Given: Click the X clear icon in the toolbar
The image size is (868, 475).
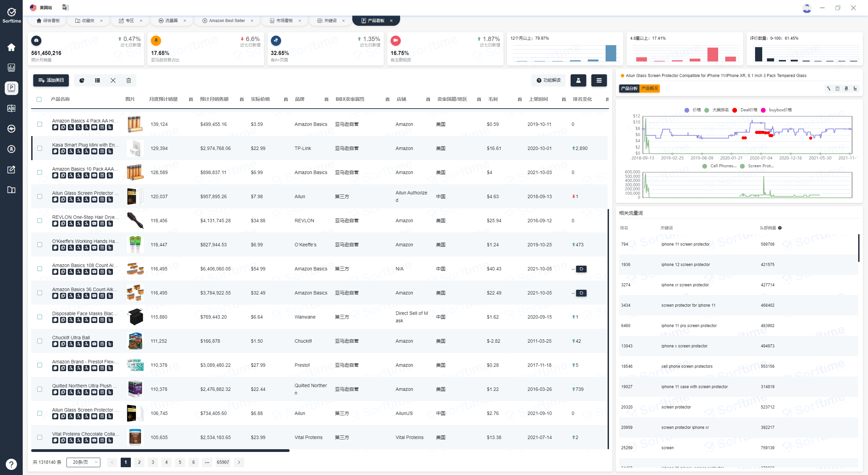Looking at the screenshot, I should coord(113,80).
